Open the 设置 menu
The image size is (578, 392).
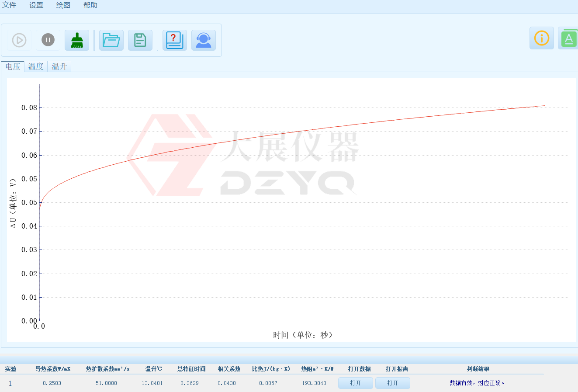tap(36, 5)
